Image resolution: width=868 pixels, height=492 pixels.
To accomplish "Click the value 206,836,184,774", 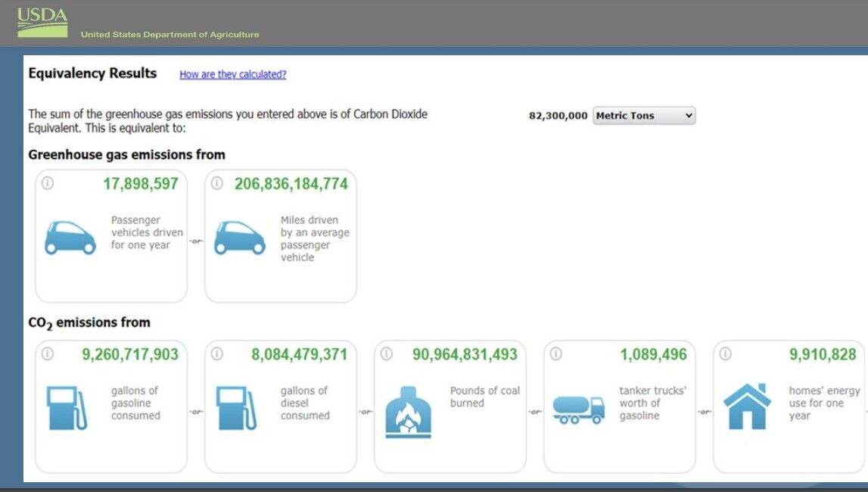I will click(291, 184).
